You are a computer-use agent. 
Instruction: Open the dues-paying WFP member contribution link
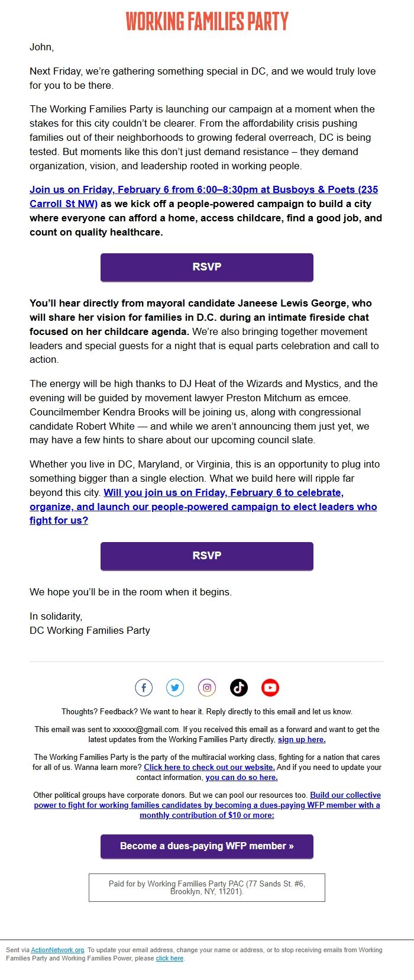pyautogui.click(x=207, y=805)
